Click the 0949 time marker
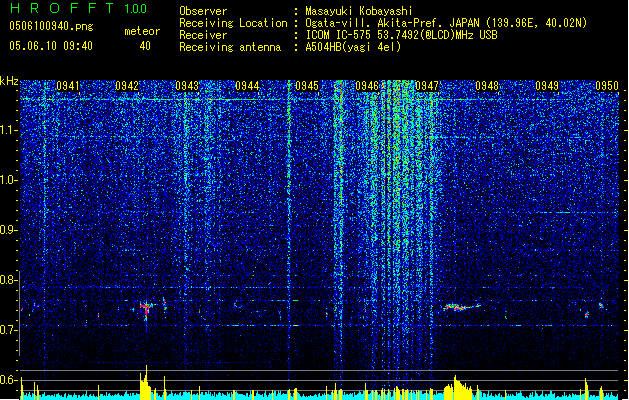Image resolution: width=629 pixels, height=400 pixels. [x=547, y=86]
